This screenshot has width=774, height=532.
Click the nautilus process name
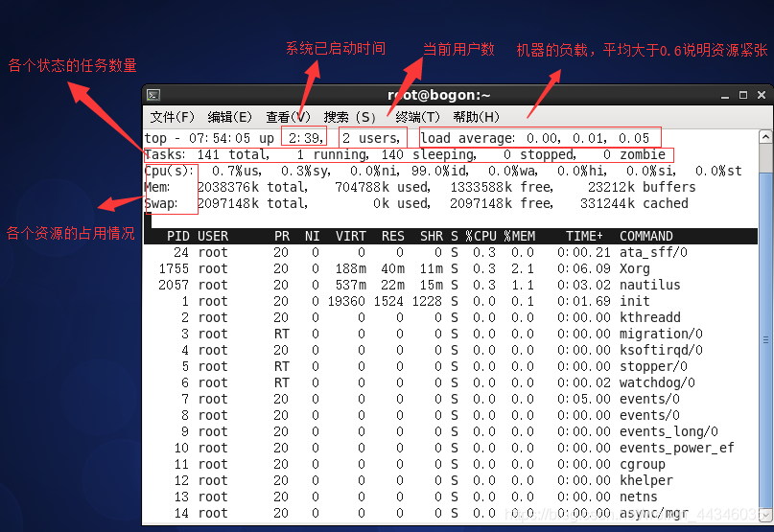coord(650,285)
